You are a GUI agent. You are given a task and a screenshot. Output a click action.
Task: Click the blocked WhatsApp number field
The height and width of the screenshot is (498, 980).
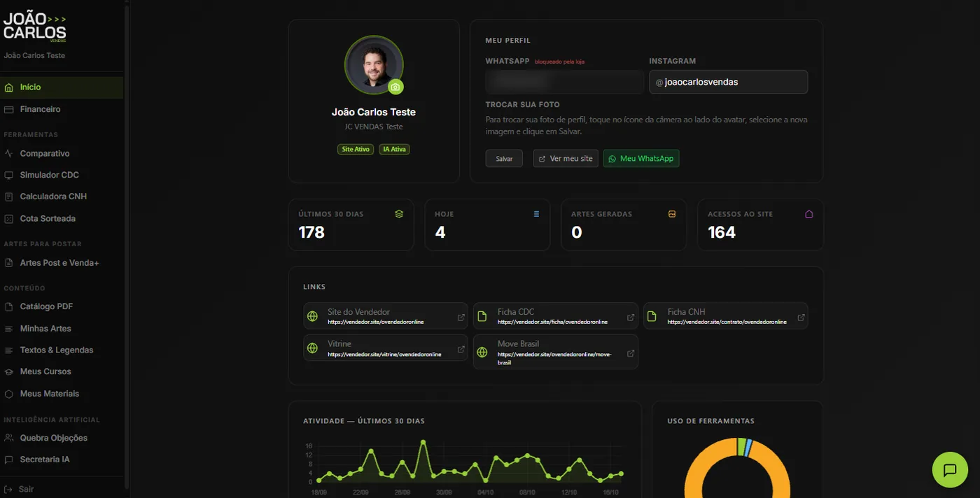click(564, 82)
